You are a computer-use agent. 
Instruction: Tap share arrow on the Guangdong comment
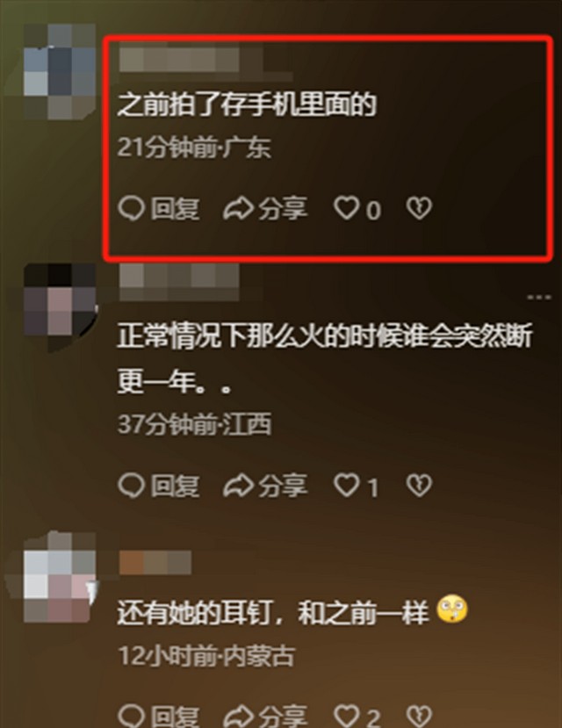tap(265, 208)
